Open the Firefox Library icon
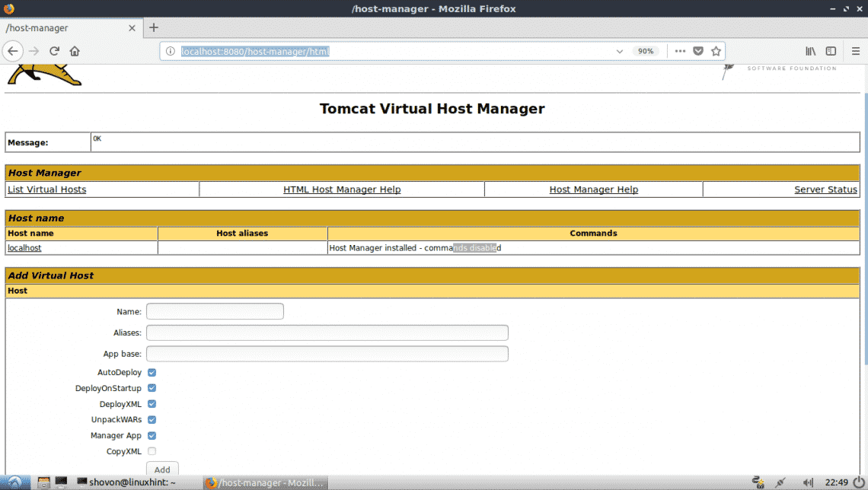This screenshot has height=490, width=868. tap(810, 51)
